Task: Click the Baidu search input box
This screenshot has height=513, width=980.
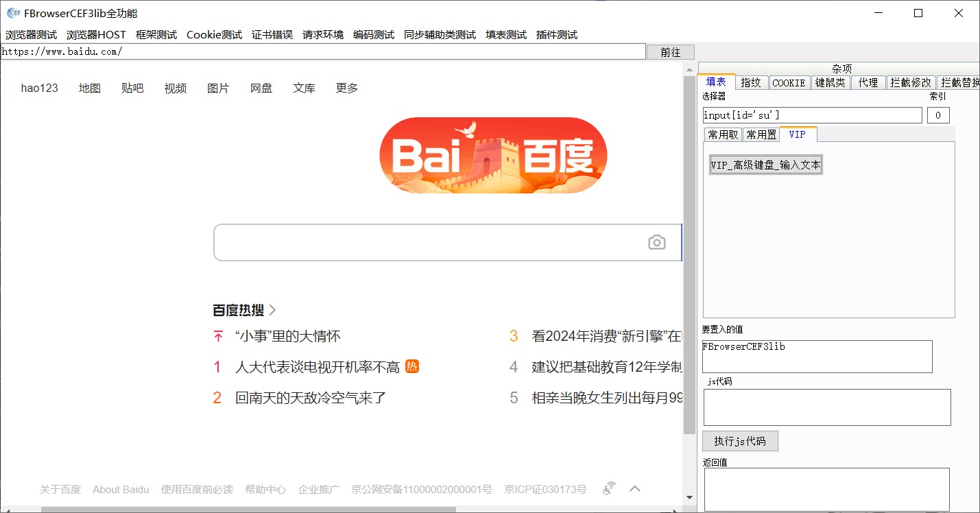Action: click(447, 242)
